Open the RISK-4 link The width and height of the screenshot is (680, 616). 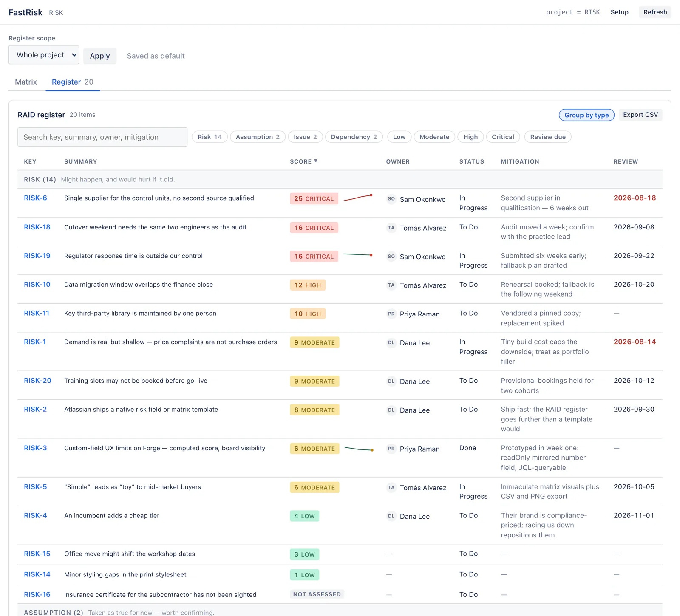pos(36,516)
